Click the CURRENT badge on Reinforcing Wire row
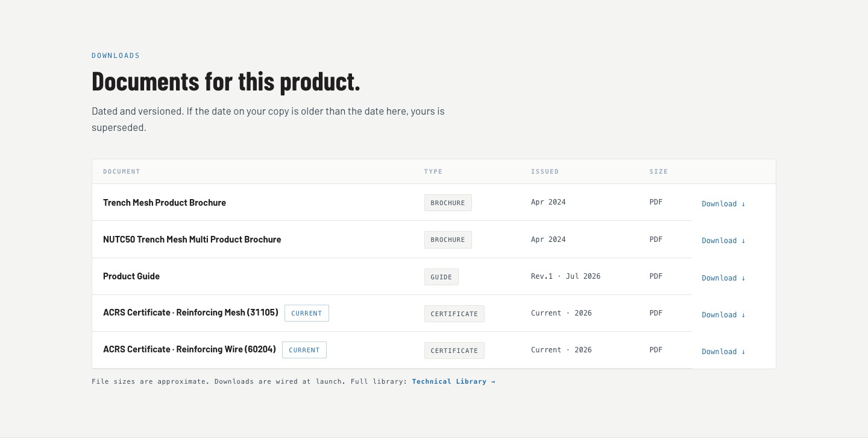868x438 pixels. (304, 350)
